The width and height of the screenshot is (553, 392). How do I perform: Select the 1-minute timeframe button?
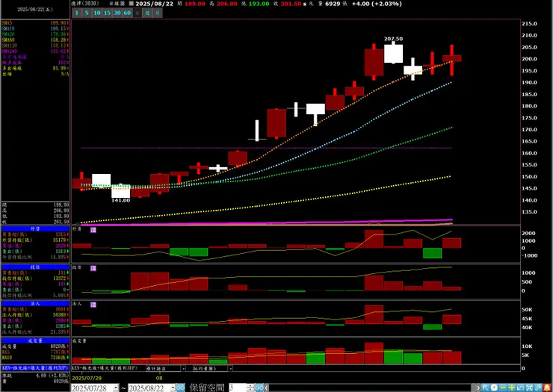coord(76,13)
